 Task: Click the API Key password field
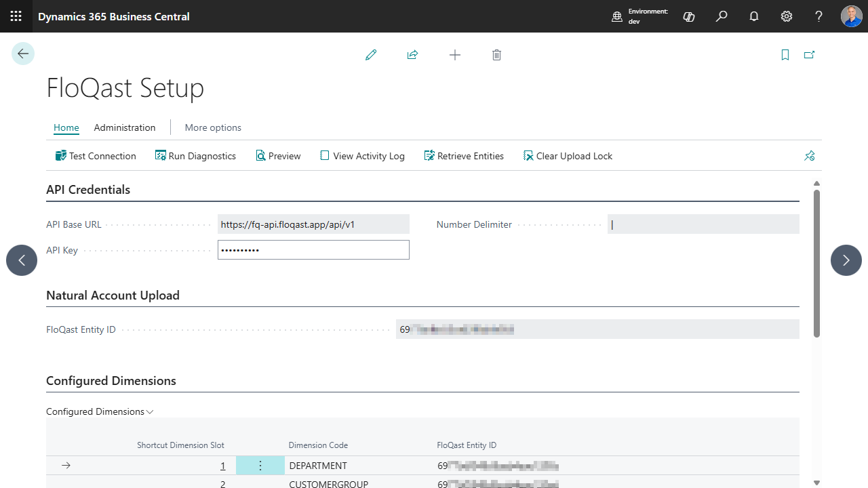tap(313, 250)
